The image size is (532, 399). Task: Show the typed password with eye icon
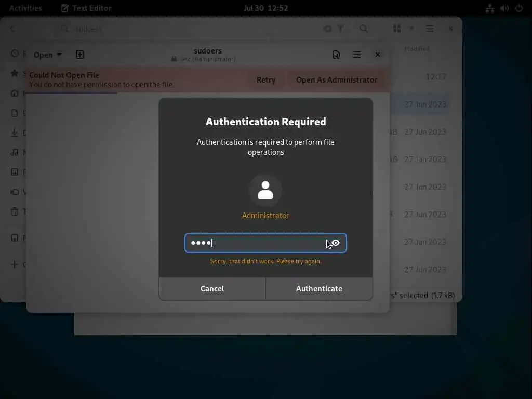pyautogui.click(x=336, y=243)
